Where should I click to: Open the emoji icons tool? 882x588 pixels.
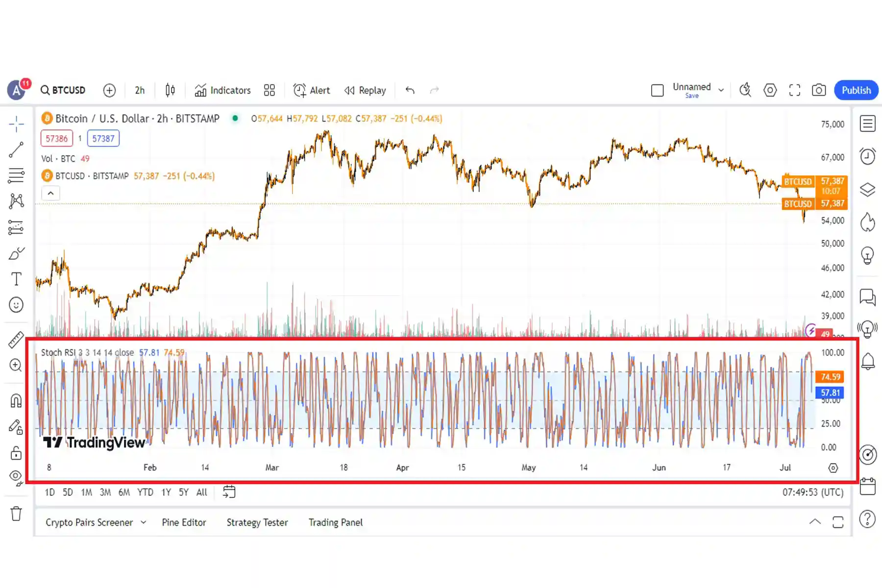[x=16, y=305]
